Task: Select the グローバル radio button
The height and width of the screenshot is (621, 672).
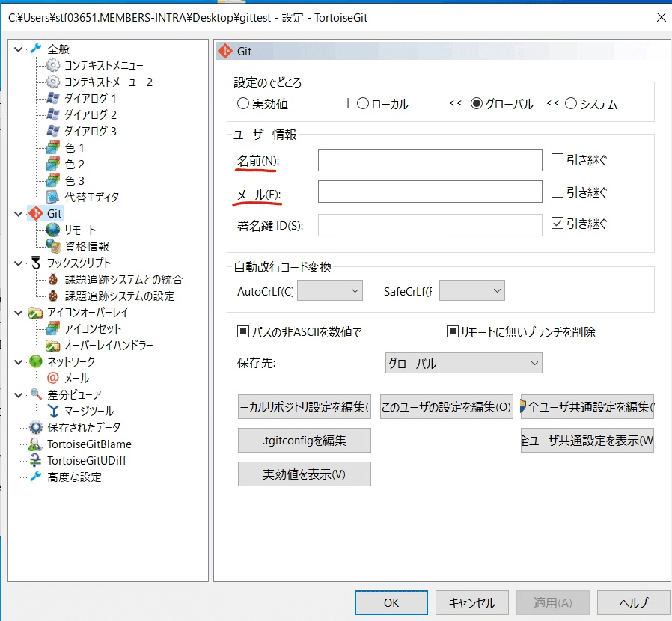Action: [476, 104]
